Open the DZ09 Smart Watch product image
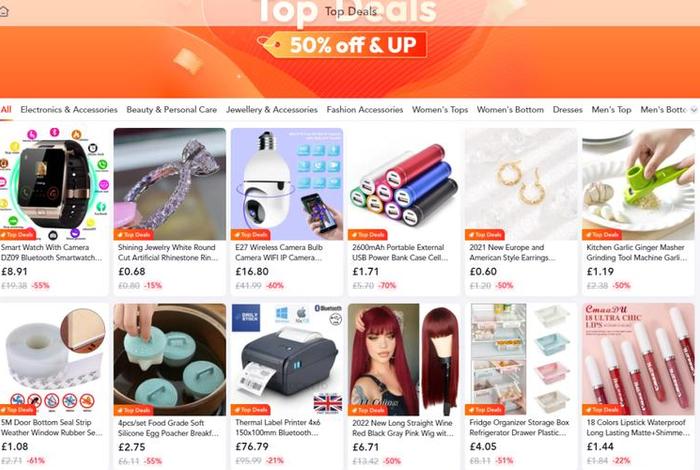Image resolution: width=700 pixels, height=470 pixels. 54,184
